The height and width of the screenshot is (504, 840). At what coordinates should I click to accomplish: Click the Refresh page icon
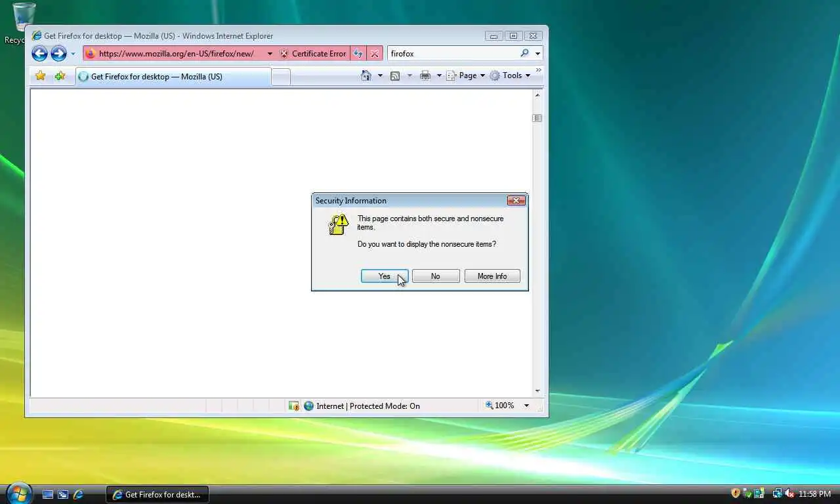click(x=358, y=54)
